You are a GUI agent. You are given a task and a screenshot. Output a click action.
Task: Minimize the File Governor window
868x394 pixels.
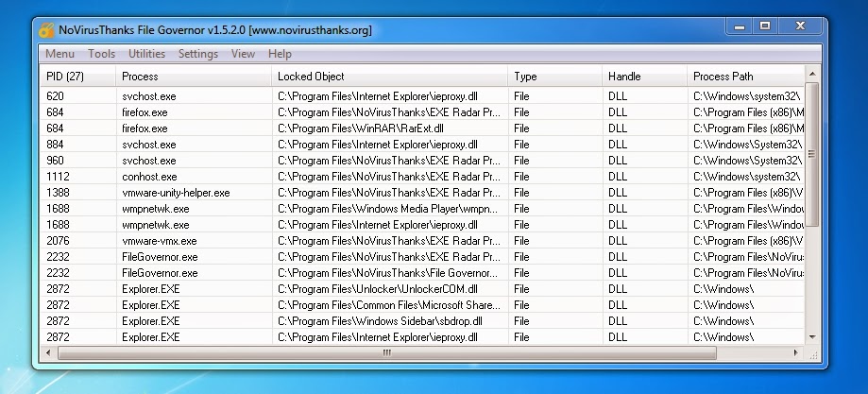point(739,26)
